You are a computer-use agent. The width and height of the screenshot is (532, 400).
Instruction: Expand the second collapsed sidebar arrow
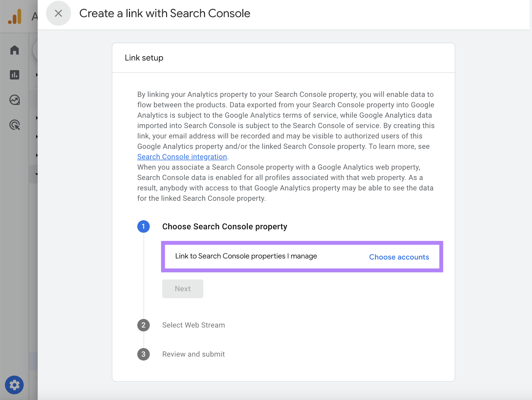[37, 118]
